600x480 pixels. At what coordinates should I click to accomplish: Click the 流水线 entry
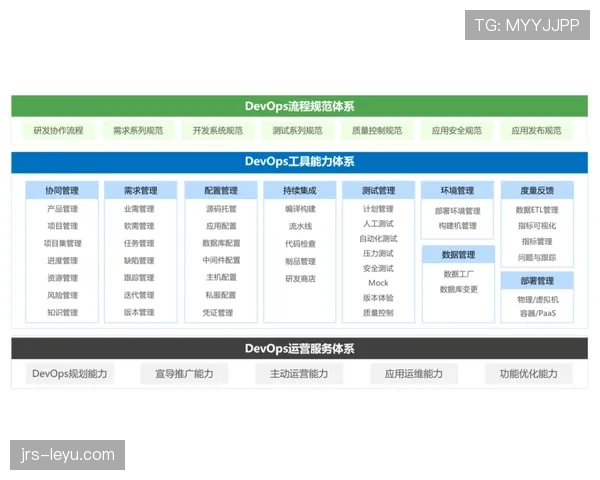[x=300, y=226]
